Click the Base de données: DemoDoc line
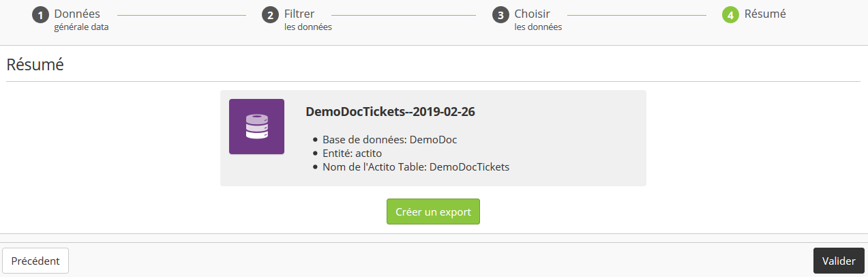 pyautogui.click(x=389, y=140)
